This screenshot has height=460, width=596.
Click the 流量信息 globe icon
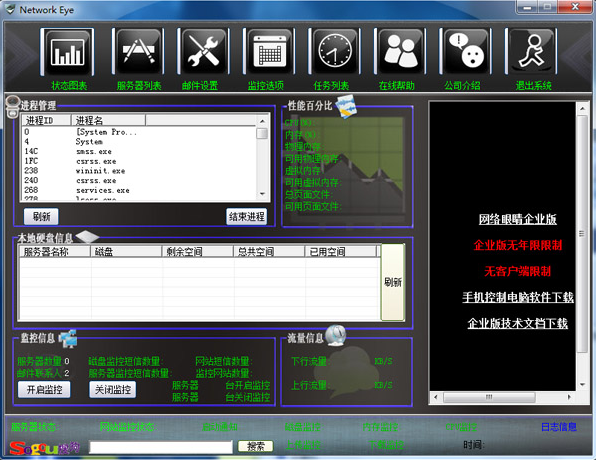tap(336, 335)
